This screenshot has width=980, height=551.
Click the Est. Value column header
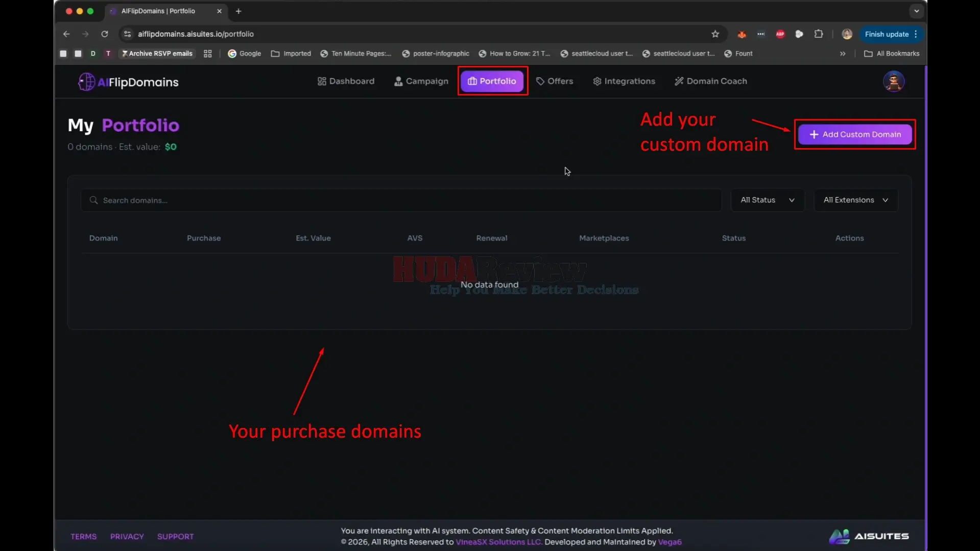[313, 238]
